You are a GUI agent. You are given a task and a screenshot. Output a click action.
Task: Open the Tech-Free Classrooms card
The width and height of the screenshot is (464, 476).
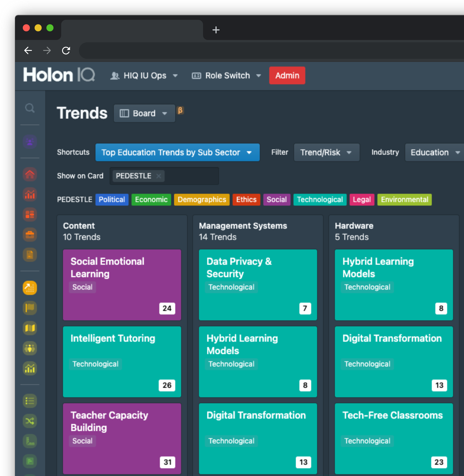pyautogui.click(x=394, y=439)
